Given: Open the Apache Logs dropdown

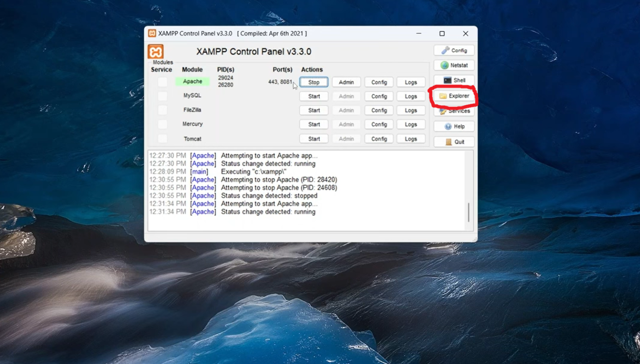Looking at the screenshot, I should [x=410, y=82].
